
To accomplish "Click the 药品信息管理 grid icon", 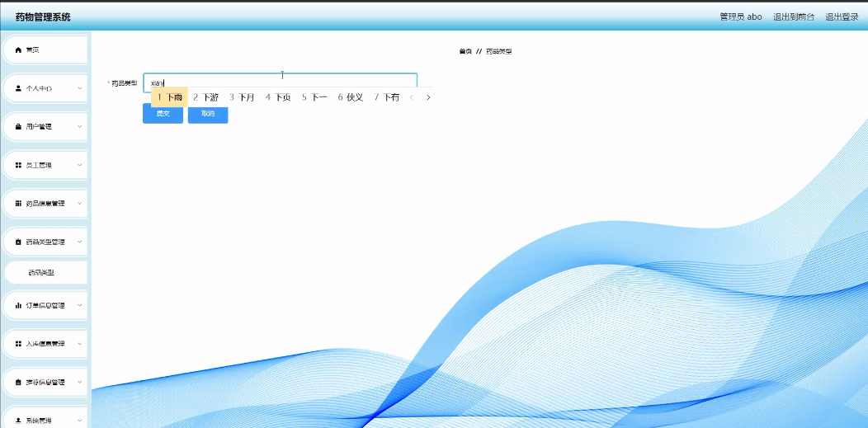I will pyautogui.click(x=18, y=204).
